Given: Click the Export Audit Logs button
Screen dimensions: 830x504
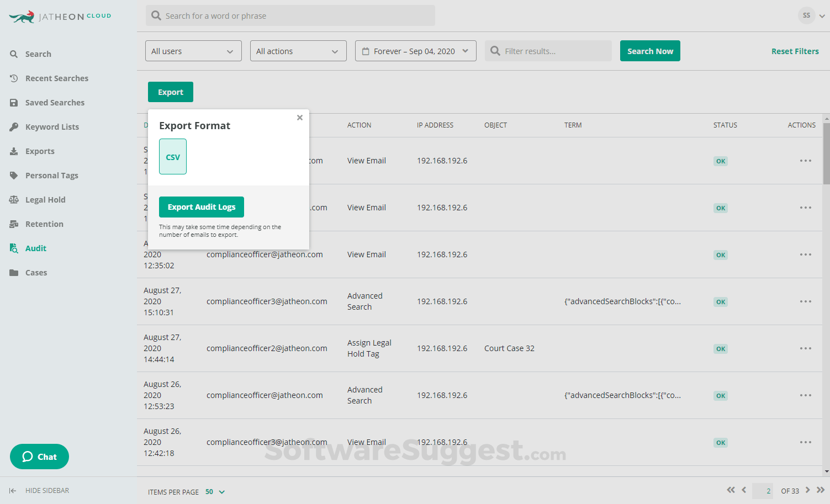Looking at the screenshot, I should click(201, 206).
